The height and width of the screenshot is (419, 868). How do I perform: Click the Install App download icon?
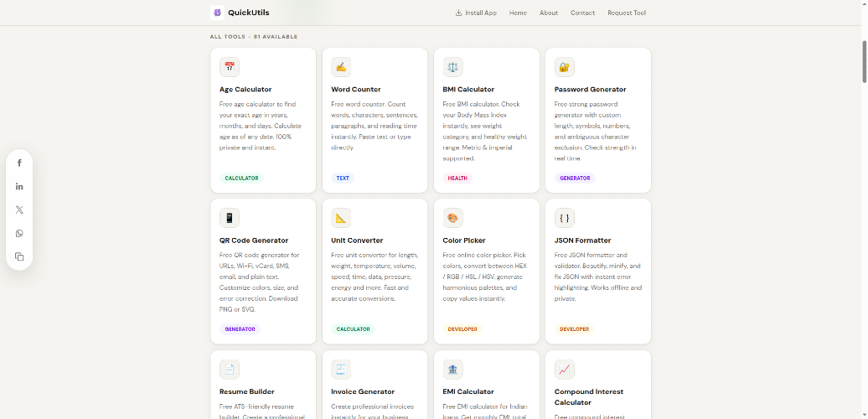(x=458, y=13)
